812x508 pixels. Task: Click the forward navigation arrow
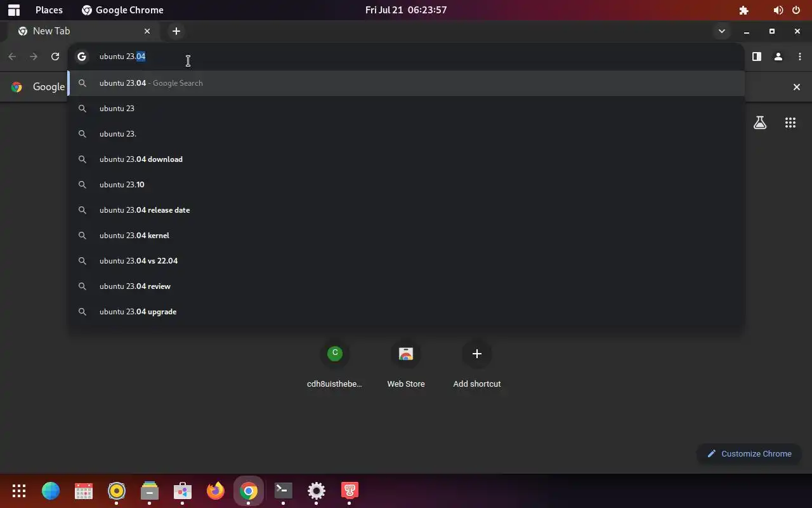pyautogui.click(x=34, y=57)
